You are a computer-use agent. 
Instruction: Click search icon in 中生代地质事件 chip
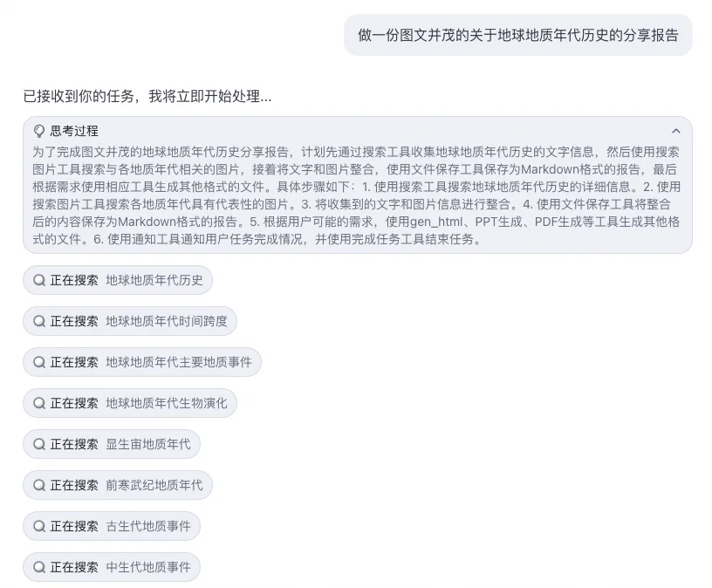(x=39, y=567)
